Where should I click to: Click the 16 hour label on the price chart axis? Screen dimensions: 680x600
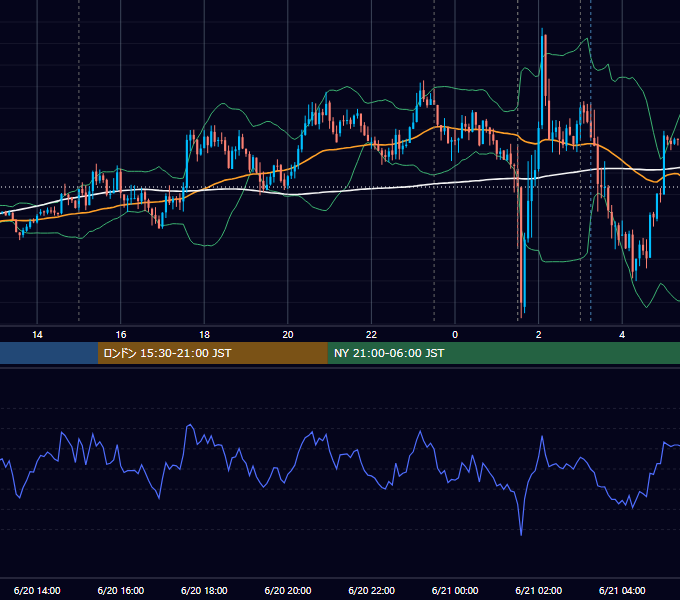pos(121,335)
